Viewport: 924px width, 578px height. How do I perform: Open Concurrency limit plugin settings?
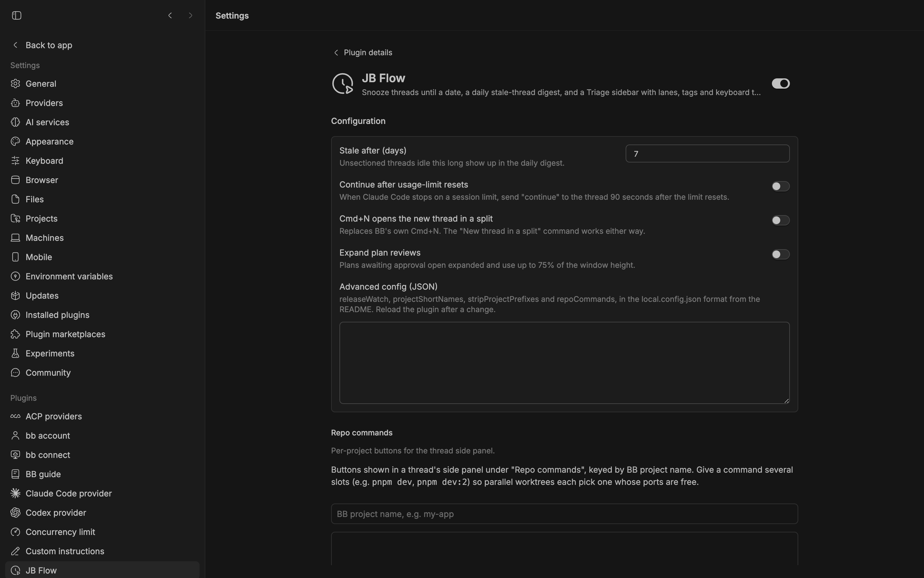102,532
